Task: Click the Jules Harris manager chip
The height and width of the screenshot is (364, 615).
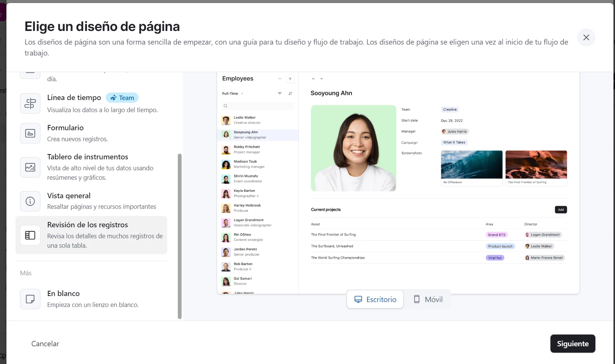Action: tap(455, 131)
